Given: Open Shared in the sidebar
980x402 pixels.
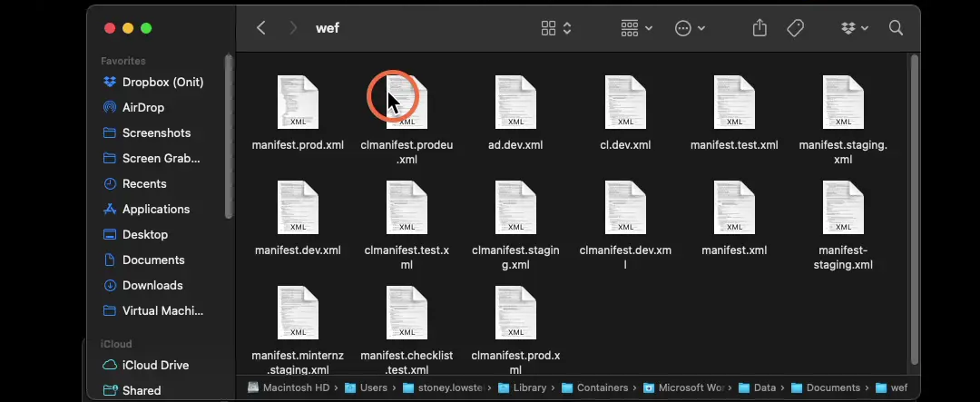Looking at the screenshot, I should pyautogui.click(x=132, y=391).
